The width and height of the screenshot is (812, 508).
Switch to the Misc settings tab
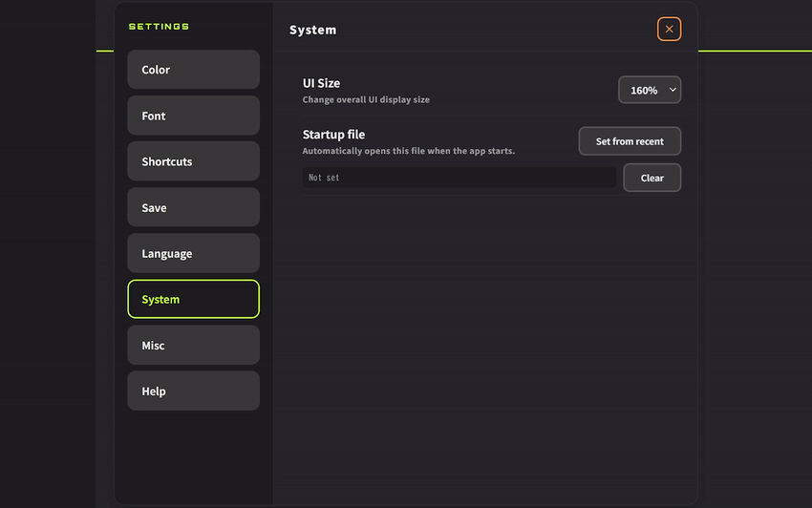(x=193, y=345)
